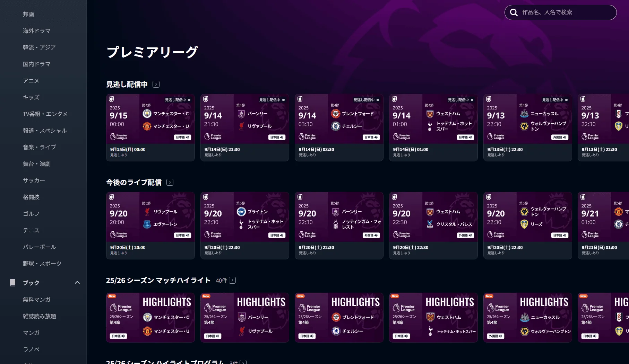Select アニメ in the sidebar menu
The width and height of the screenshot is (629, 364).
(x=31, y=81)
